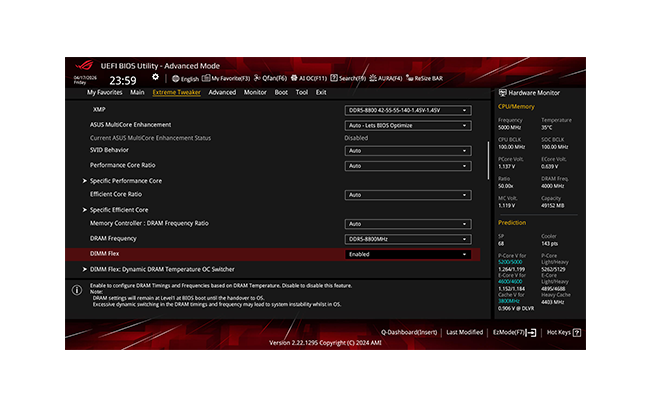
Task: Open the Tool tab
Action: (x=302, y=92)
